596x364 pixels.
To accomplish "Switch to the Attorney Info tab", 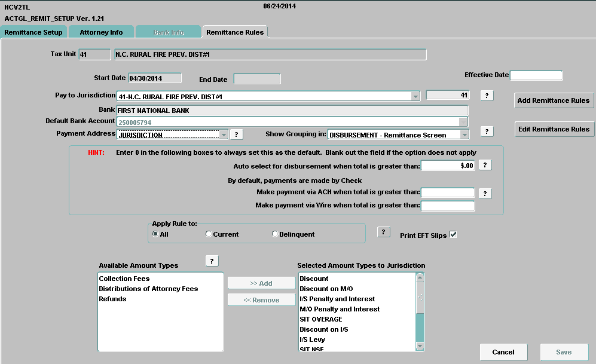I will [x=101, y=32].
